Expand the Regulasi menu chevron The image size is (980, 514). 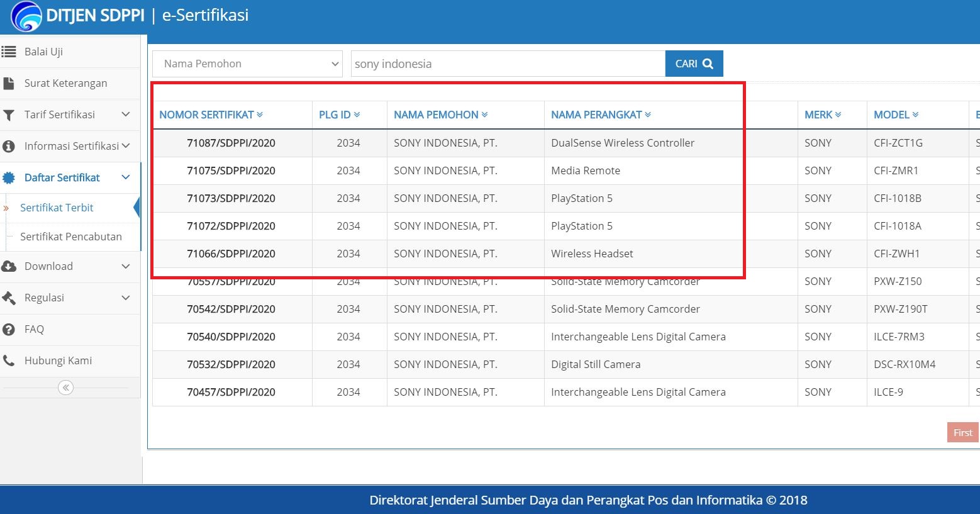click(126, 298)
